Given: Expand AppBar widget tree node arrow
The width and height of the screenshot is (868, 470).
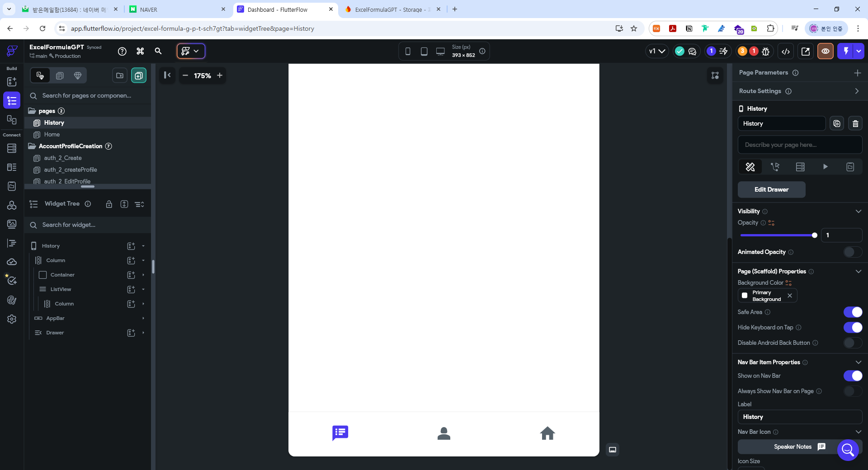Looking at the screenshot, I should click(x=143, y=318).
